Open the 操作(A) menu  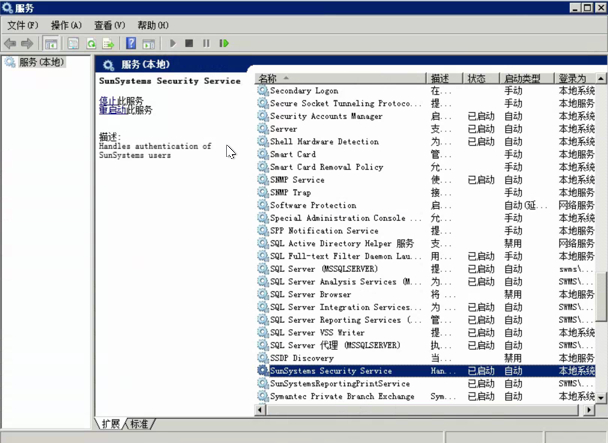[66, 25]
